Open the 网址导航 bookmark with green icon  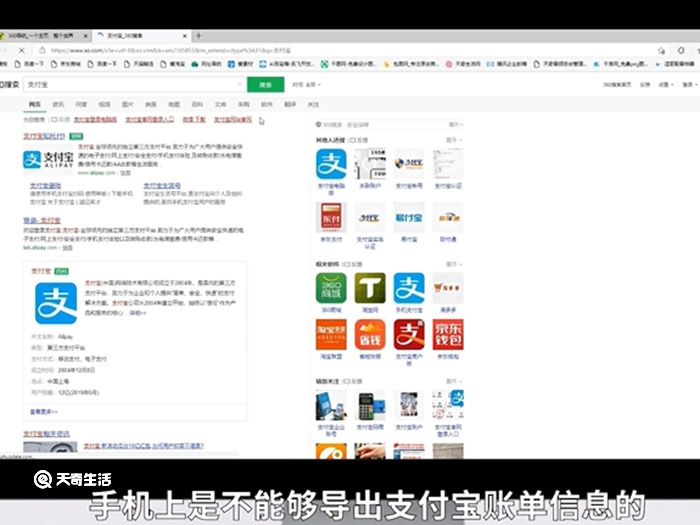(x=206, y=64)
